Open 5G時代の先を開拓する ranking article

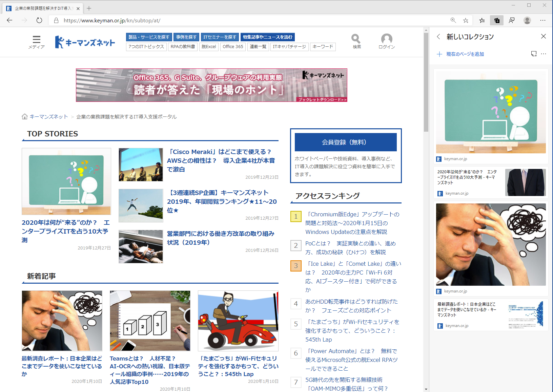347,384
